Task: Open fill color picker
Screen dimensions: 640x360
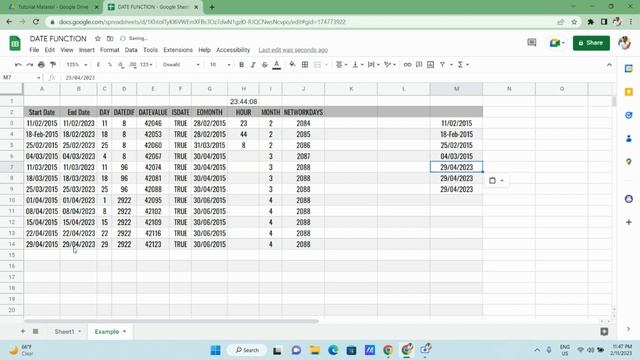Action: (292, 64)
